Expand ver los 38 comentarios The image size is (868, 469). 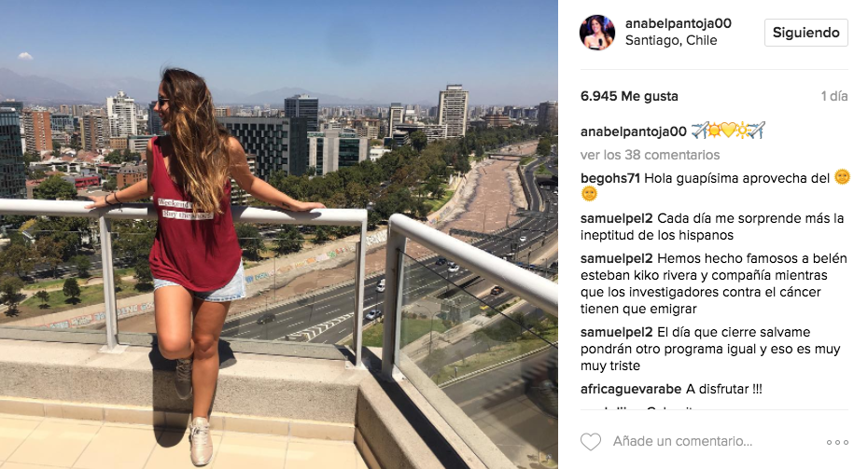tap(650, 155)
